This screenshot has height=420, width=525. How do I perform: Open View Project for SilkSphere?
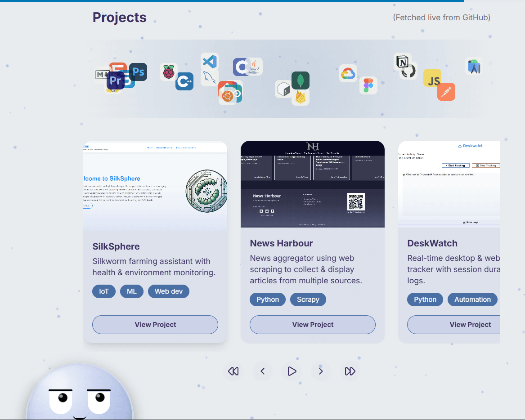[155, 325]
